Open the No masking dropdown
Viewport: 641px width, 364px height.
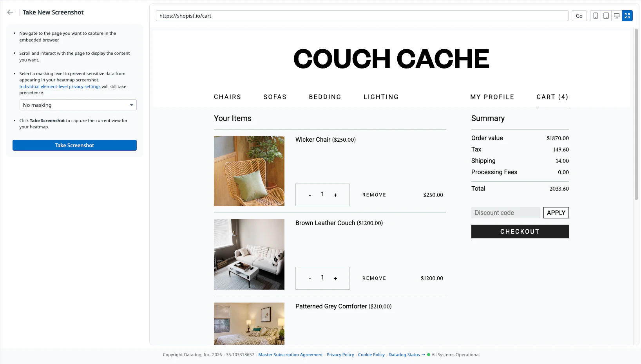pos(78,105)
